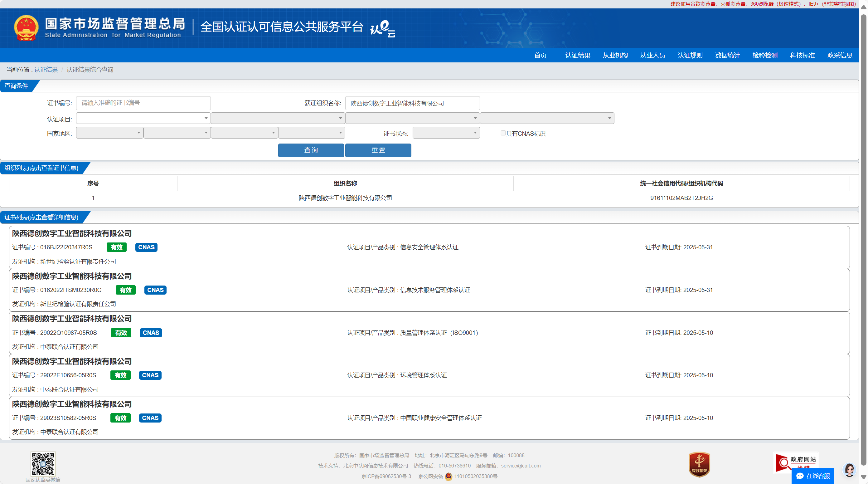Open 从业人员 navigation menu
Viewport: 868px width, 484px height.
point(652,55)
